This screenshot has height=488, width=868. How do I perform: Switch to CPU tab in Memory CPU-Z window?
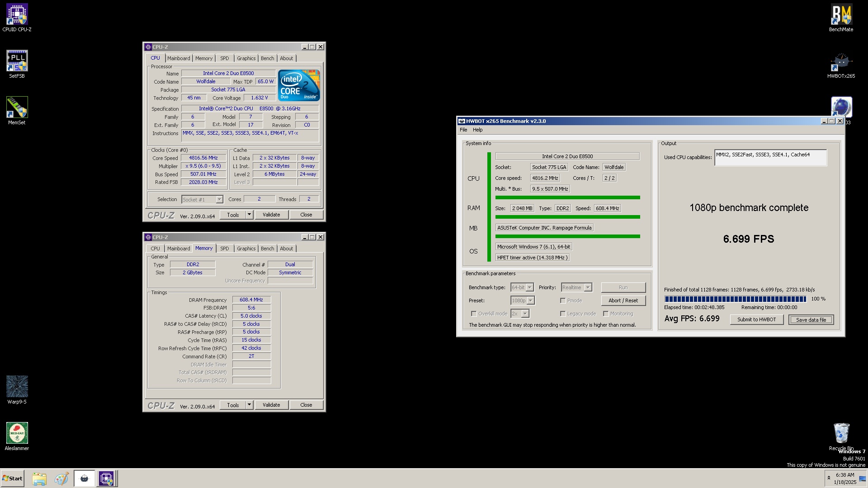click(155, 249)
